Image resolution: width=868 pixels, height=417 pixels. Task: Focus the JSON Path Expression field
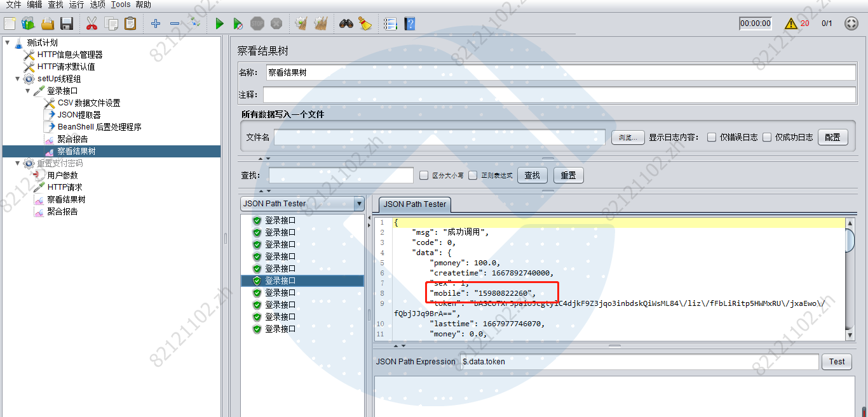(639, 362)
